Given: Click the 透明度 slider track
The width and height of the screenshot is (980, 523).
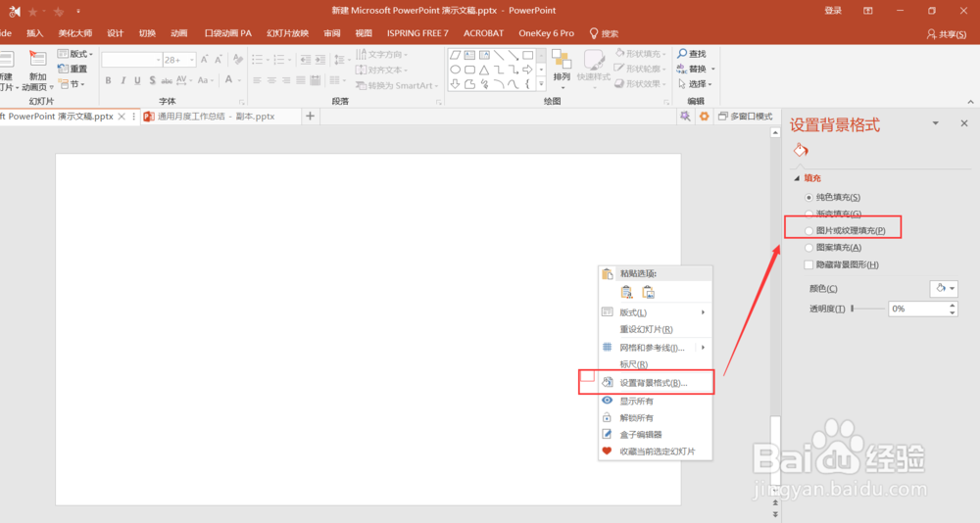Looking at the screenshot, I should [x=867, y=309].
